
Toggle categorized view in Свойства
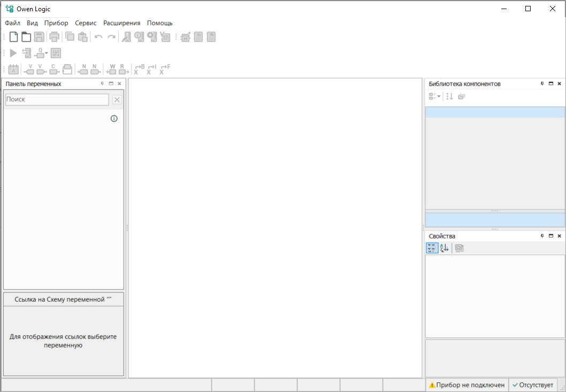pyautogui.click(x=432, y=248)
